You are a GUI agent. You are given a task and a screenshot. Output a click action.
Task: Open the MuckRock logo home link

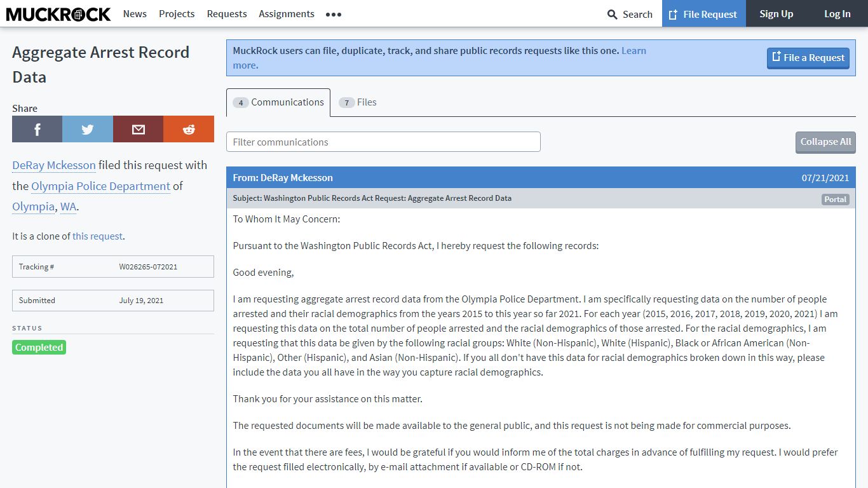[58, 14]
